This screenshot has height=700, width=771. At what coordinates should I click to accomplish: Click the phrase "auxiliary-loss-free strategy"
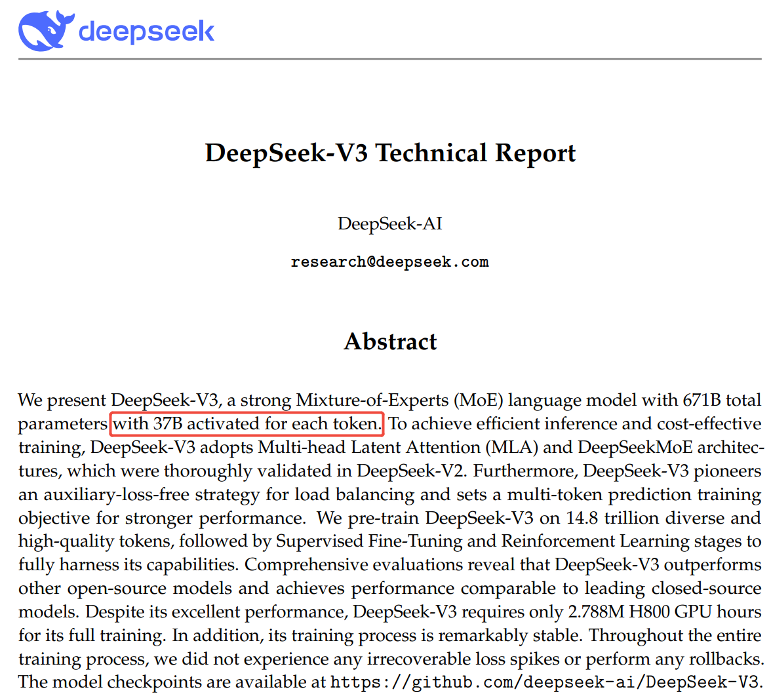point(152,494)
